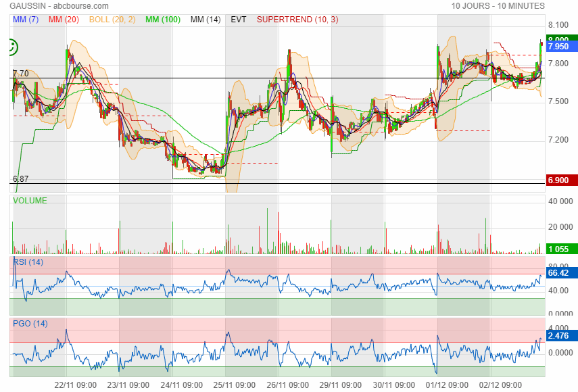Click the 01/12 09:00 date label
Screen dimensions: 578x392
click(447, 385)
